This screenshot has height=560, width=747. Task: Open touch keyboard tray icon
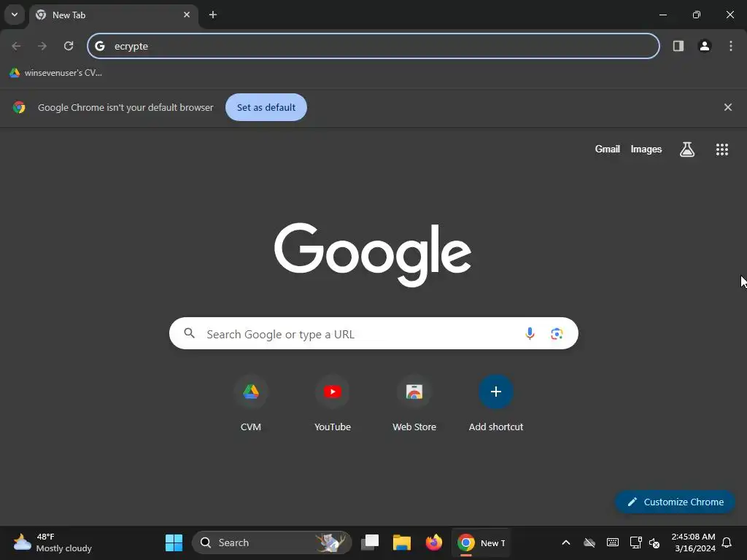[x=613, y=542]
